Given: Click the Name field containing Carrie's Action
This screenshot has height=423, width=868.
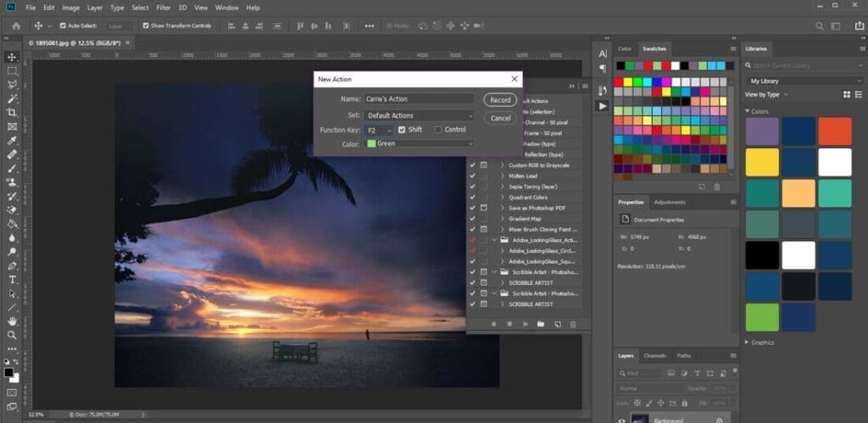Looking at the screenshot, I should point(419,99).
